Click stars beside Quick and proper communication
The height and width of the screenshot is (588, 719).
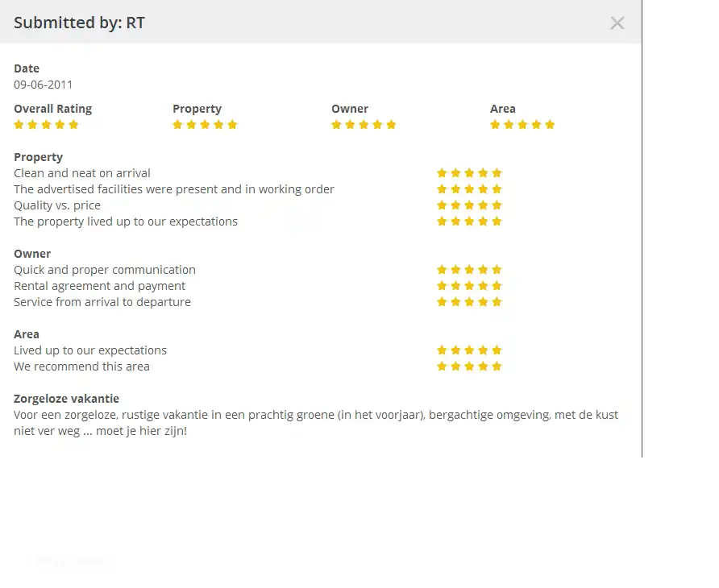469,270
